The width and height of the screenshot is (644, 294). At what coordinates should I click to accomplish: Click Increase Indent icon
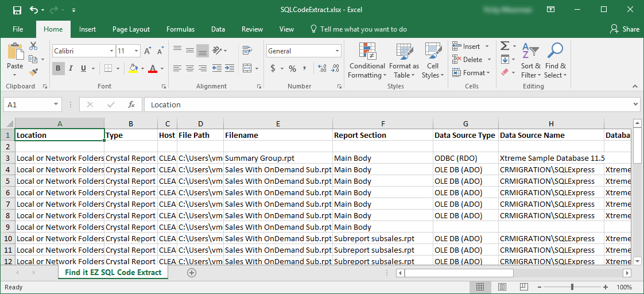click(230, 68)
